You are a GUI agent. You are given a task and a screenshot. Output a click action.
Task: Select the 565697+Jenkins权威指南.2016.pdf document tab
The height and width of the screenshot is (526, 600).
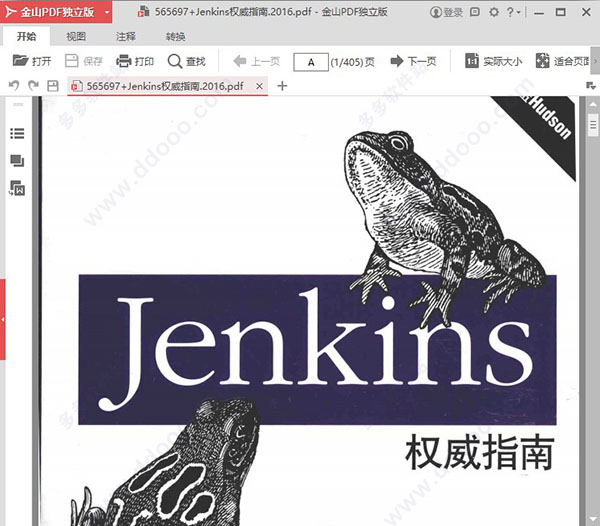tap(165, 86)
